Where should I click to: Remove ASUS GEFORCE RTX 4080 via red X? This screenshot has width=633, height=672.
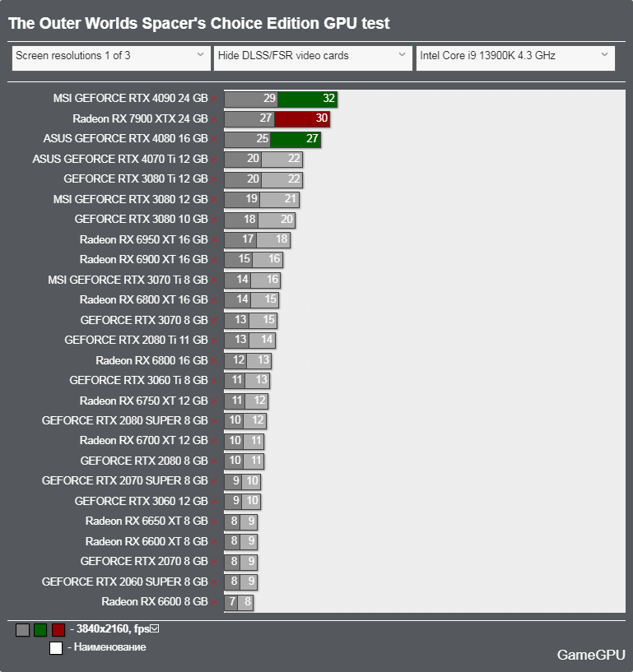[214, 139]
